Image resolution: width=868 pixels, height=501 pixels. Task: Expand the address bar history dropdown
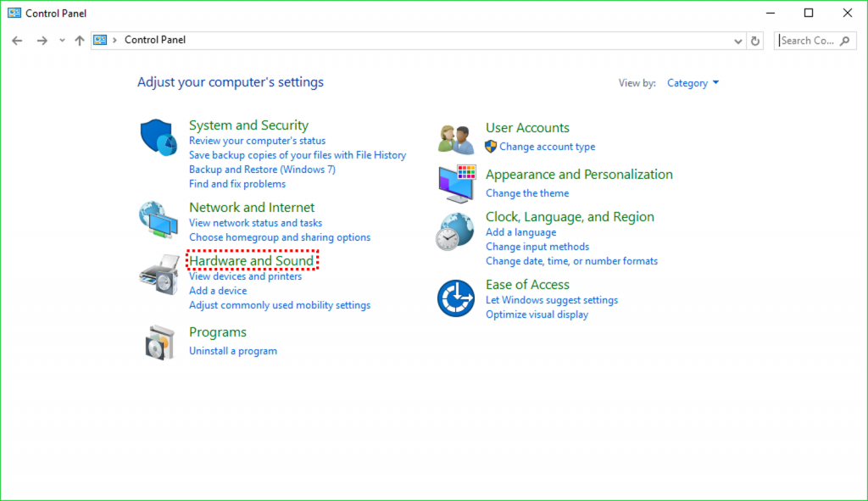click(x=738, y=41)
